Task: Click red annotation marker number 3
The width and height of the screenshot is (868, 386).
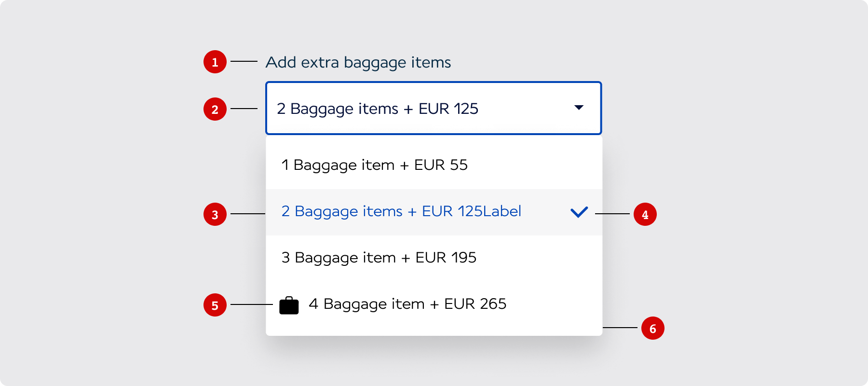Action: 215,214
